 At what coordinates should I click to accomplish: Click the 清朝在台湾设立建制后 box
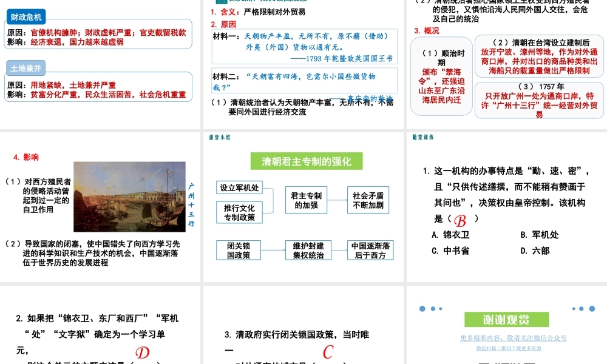[x=540, y=56]
